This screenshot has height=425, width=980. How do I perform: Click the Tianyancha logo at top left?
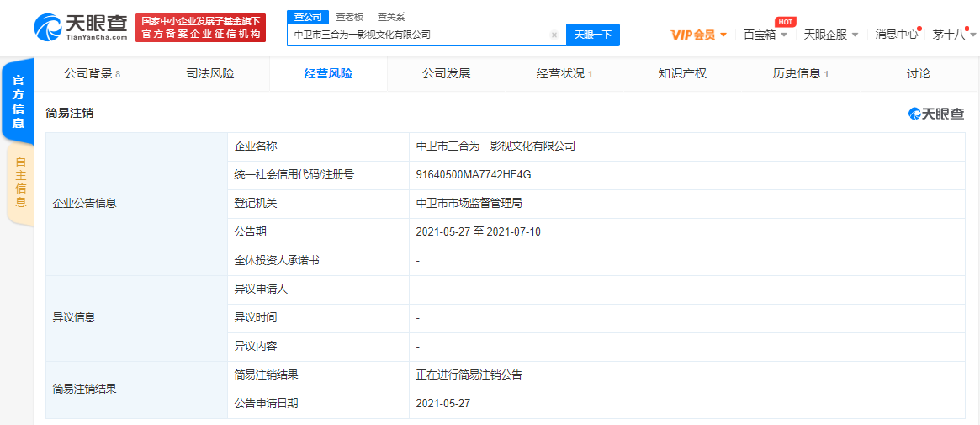[x=81, y=28]
